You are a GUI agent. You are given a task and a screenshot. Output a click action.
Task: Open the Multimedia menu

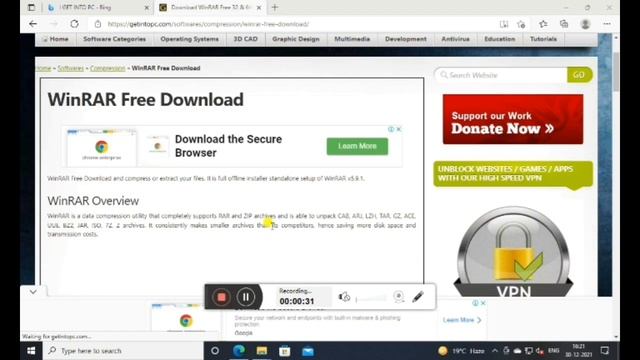click(x=352, y=39)
